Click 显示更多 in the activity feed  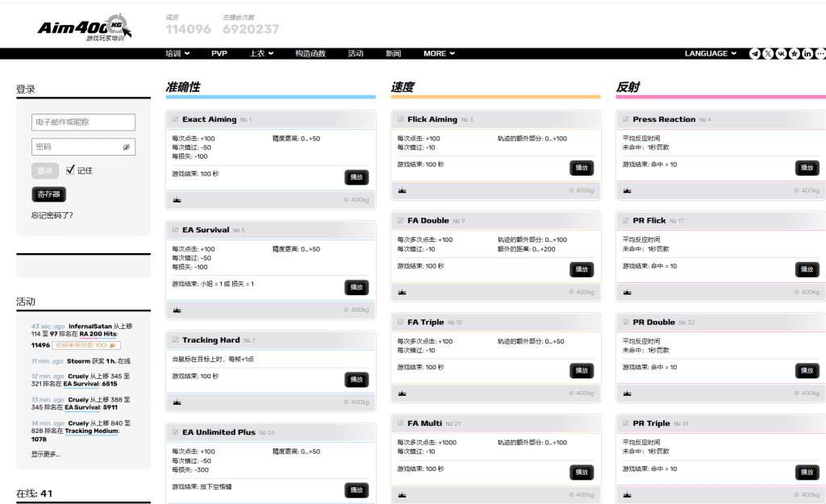pyautogui.click(x=45, y=454)
